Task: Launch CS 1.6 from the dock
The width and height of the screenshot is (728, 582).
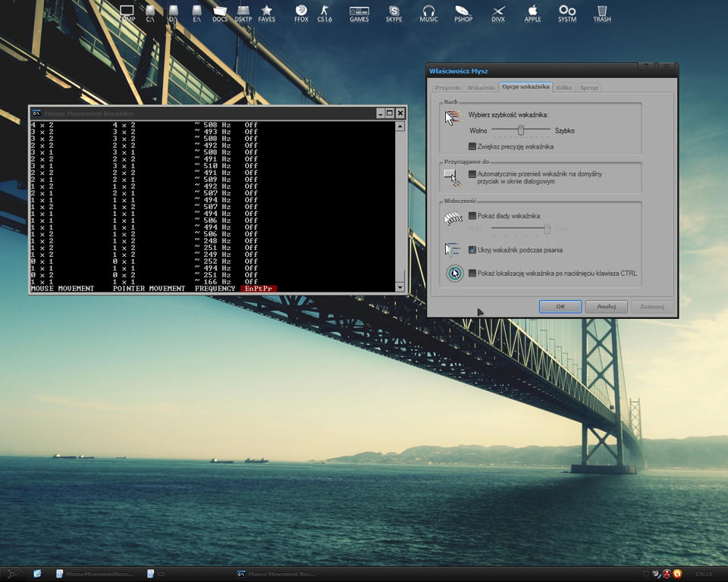Action: [325, 14]
